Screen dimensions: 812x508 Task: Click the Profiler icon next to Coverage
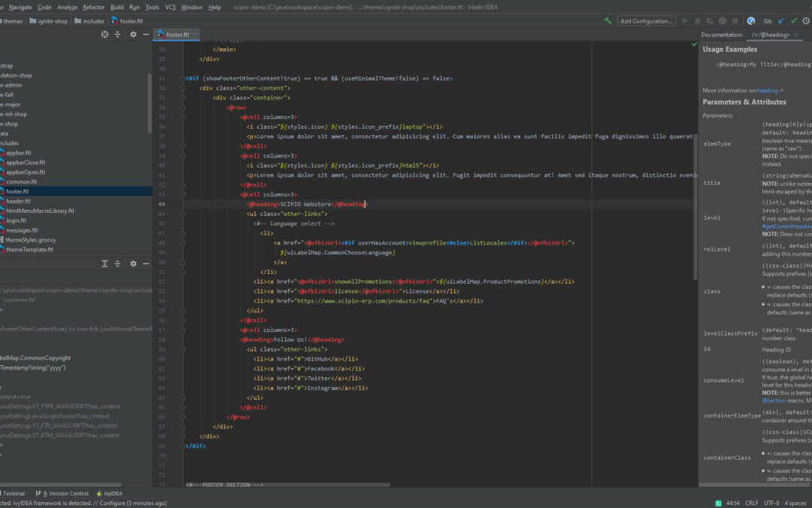coord(723,21)
